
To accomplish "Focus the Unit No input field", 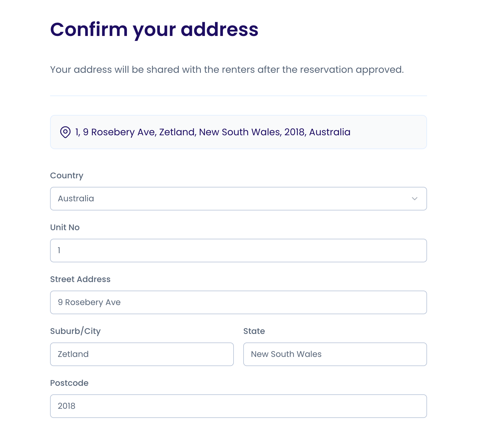I will click(238, 251).
